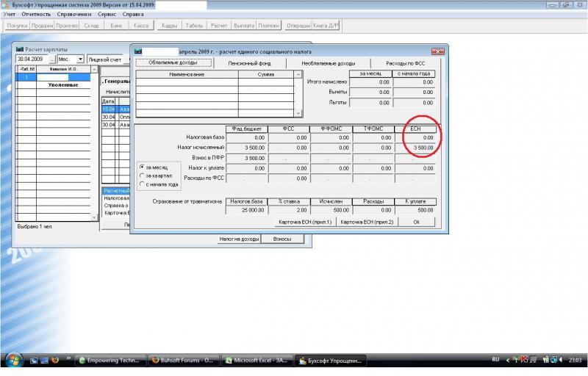588x376 pixels.
Task: Open the Windows Start menu orb
Action: coord(14,361)
